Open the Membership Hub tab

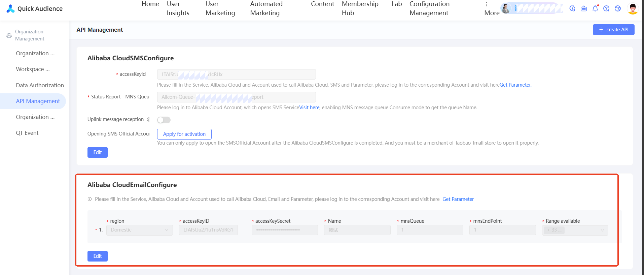[360, 8]
